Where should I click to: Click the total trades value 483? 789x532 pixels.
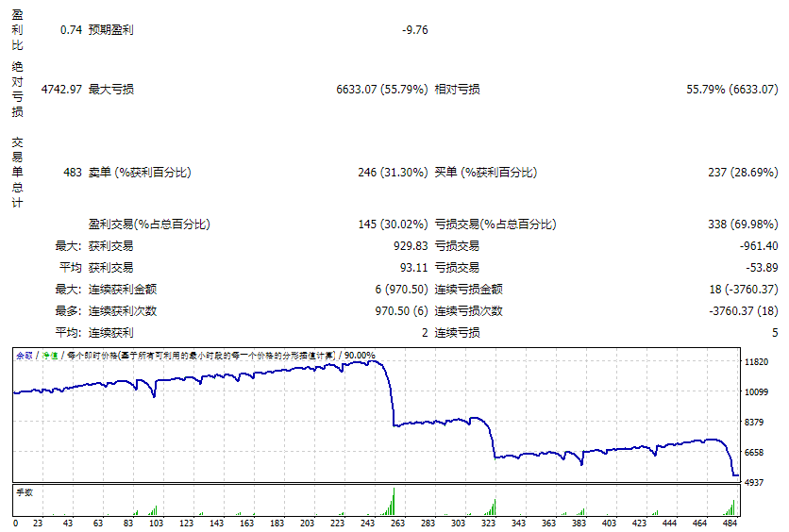73,173
